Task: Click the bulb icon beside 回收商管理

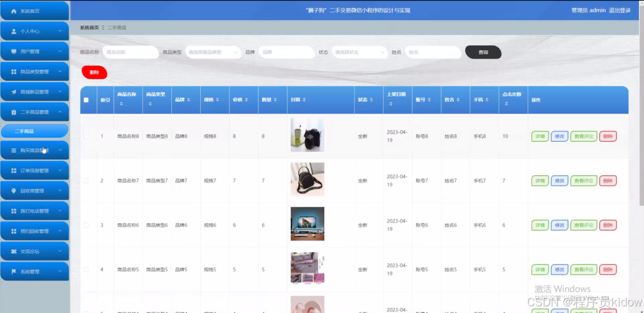Action: click(x=14, y=191)
